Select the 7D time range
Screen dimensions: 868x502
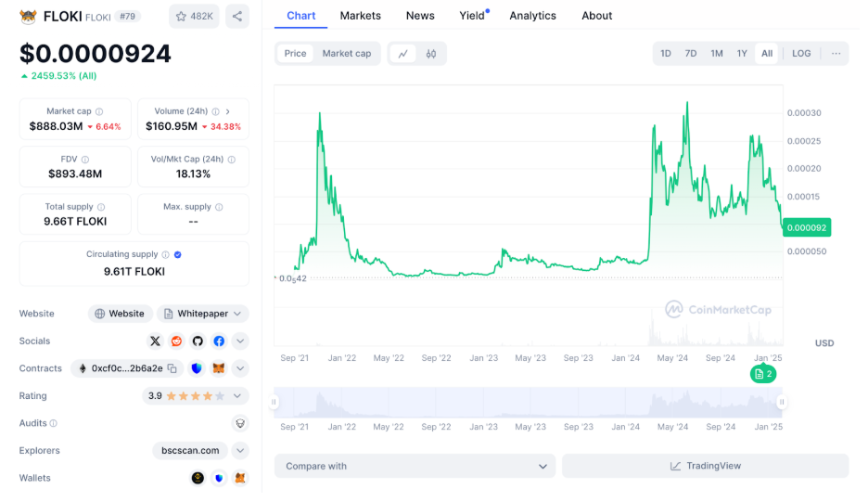coord(691,54)
